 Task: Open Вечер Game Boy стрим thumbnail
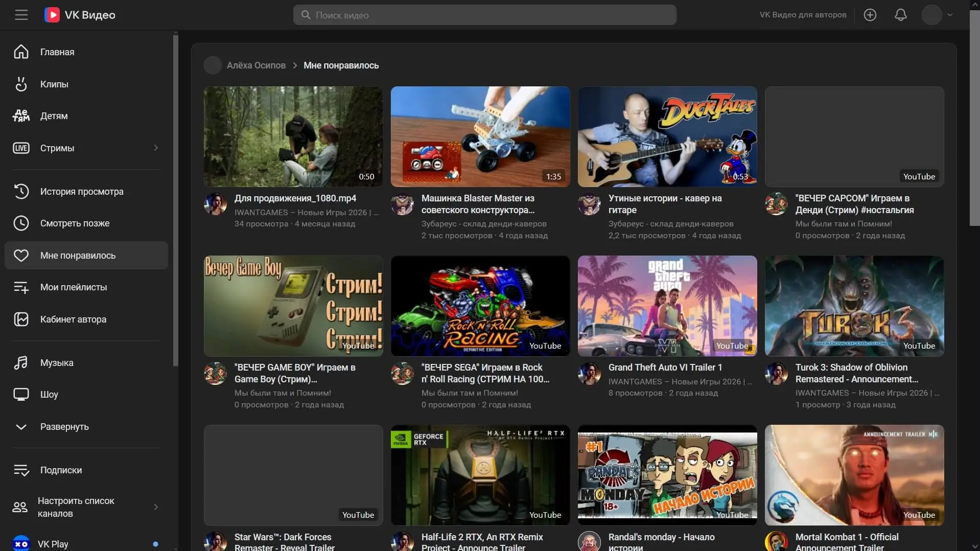tap(293, 306)
